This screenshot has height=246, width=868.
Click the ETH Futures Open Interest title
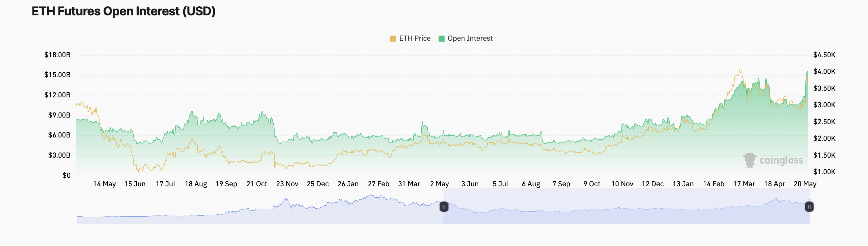pos(123,11)
